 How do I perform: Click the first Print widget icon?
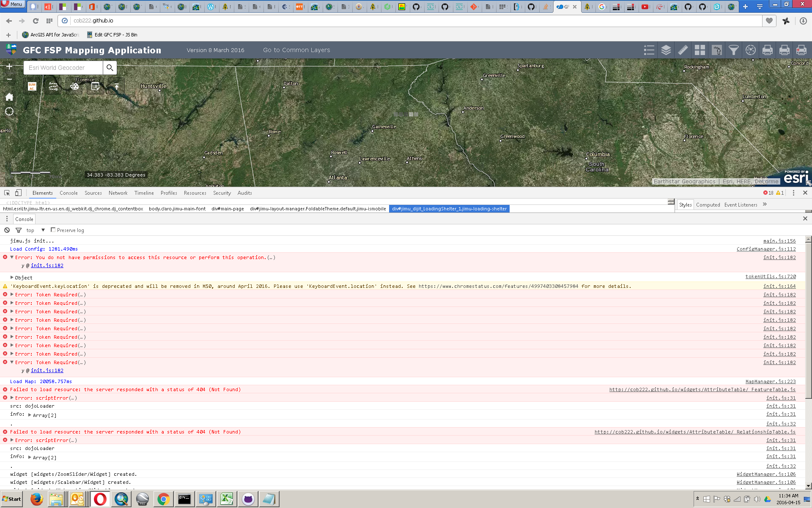[x=767, y=50]
